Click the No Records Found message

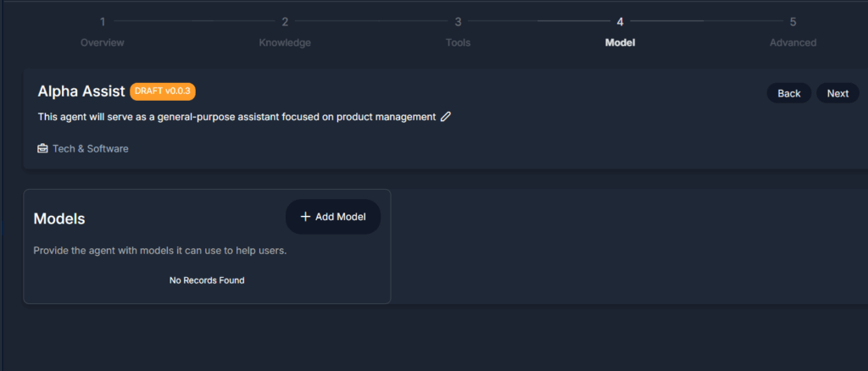click(207, 280)
